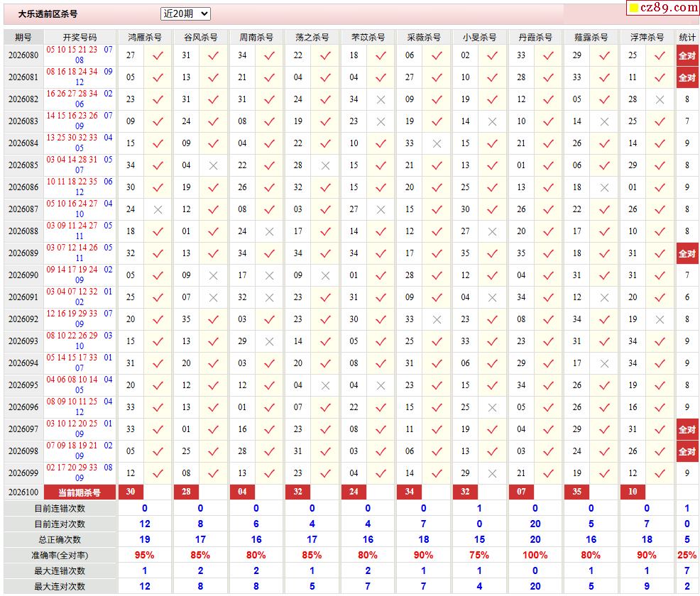Click the 100% accuracy value
The width and height of the screenshot is (700, 596).
click(535, 556)
